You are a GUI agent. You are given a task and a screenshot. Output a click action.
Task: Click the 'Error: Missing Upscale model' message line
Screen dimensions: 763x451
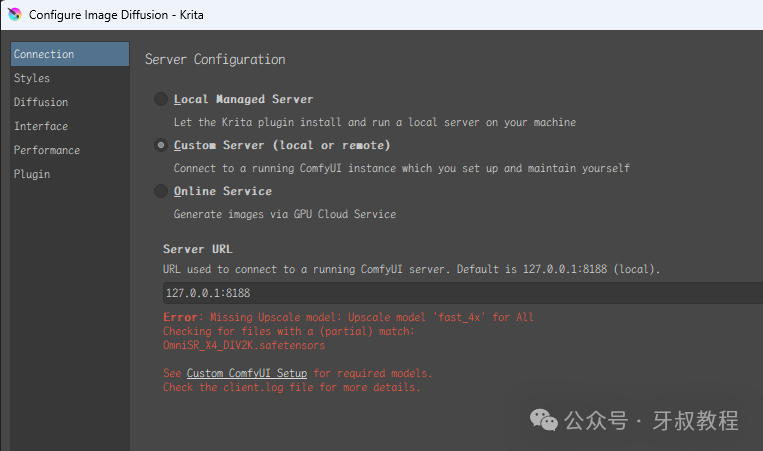coord(348,317)
